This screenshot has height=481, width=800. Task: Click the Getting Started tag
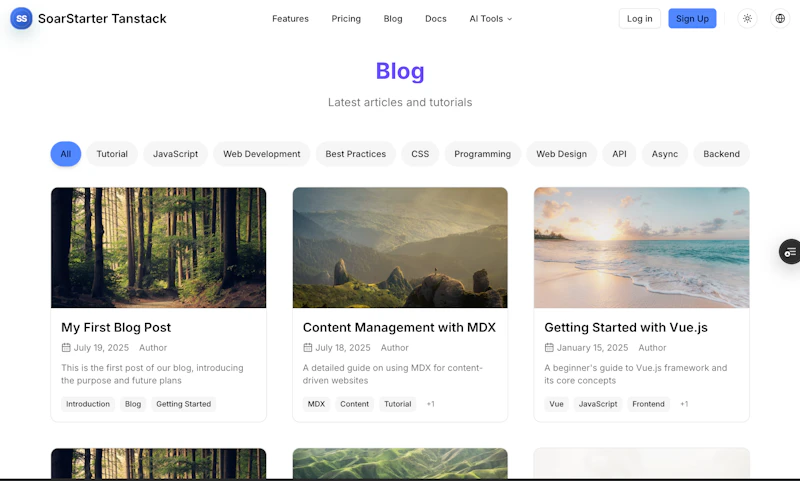click(x=184, y=404)
